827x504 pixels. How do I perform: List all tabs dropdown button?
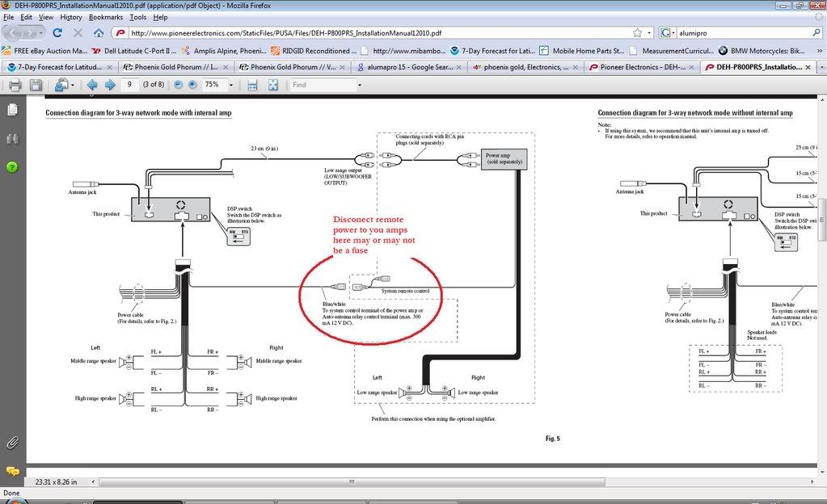point(821,68)
